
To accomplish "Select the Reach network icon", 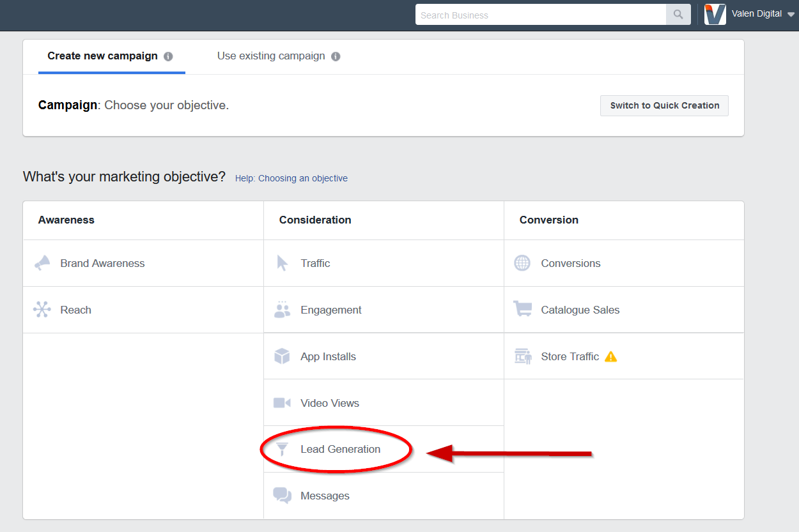I will pos(42,310).
